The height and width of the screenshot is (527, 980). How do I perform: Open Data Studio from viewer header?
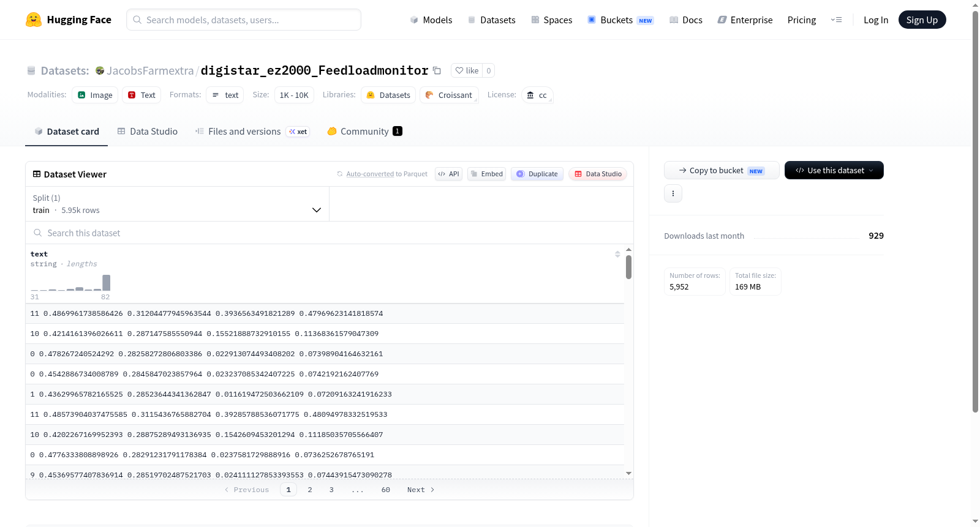(x=598, y=174)
